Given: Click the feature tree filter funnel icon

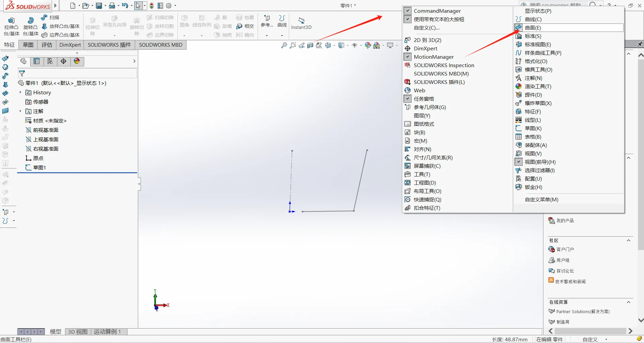Looking at the screenshot, I should (x=22, y=73).
